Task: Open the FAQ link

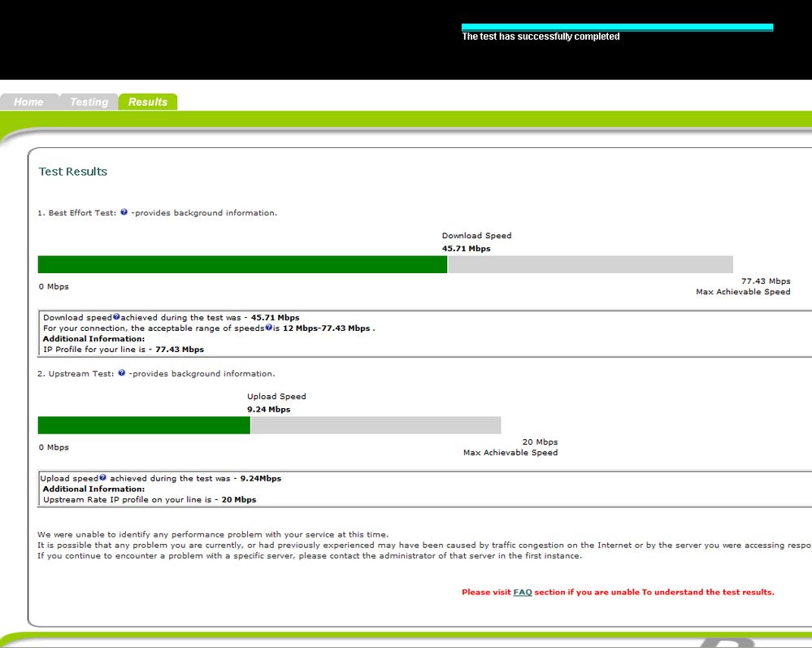Action: [x=523, y=592]
